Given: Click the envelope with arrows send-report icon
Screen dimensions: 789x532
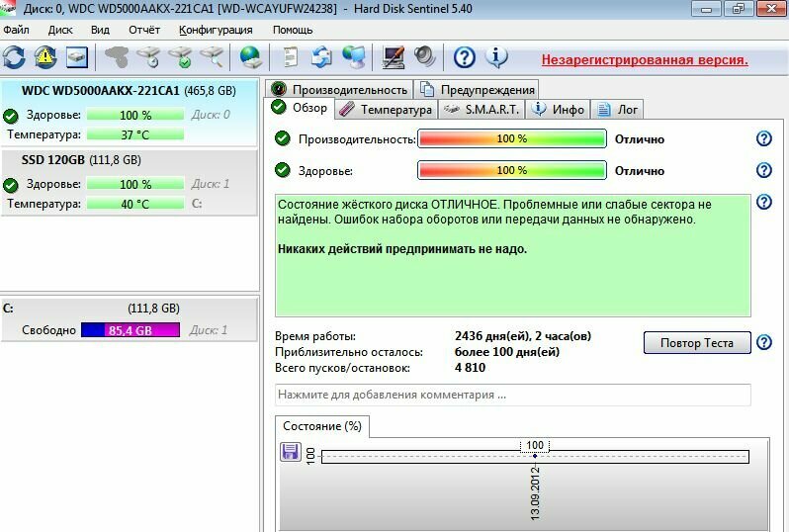Looking at the screenshot, I should coord(321,57).
